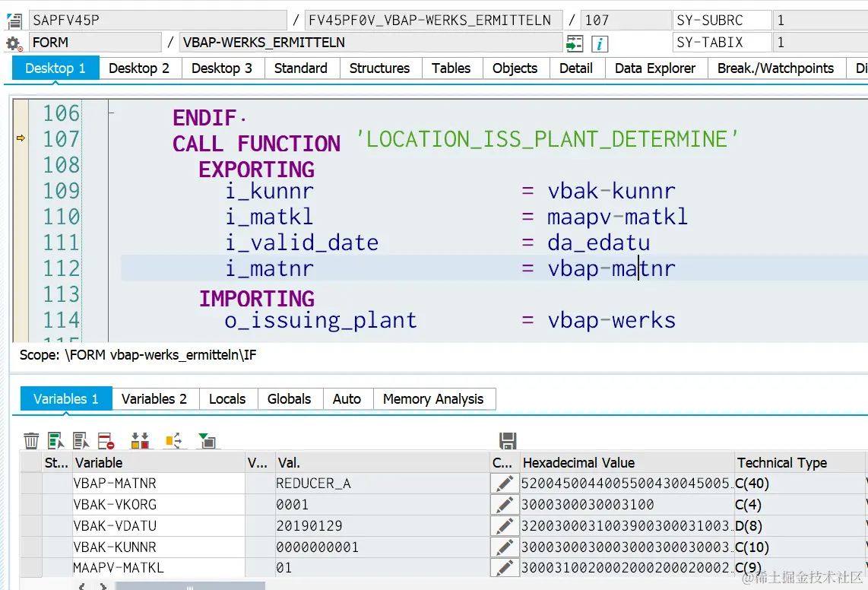
Task: Click 'LOCATION_ISS_PLANT_DETERMINE' in code line 107
Action: click(x=547, y=139)
